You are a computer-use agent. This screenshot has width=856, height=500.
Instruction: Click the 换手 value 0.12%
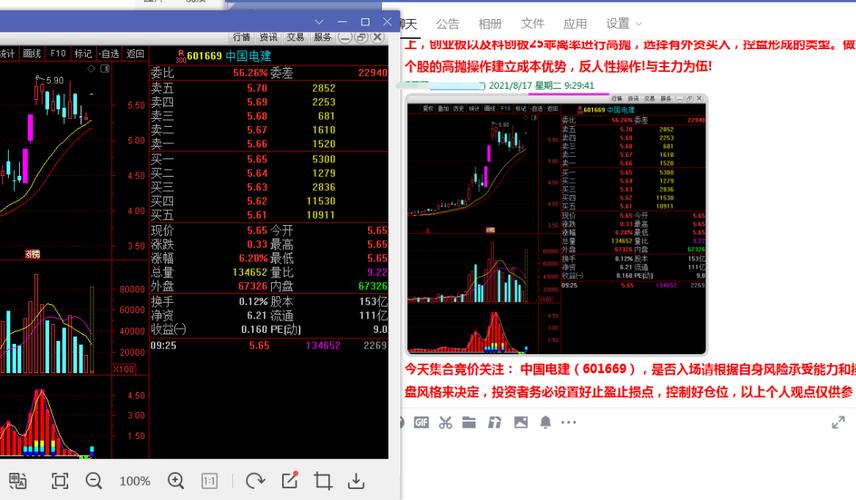click(253, 301)
